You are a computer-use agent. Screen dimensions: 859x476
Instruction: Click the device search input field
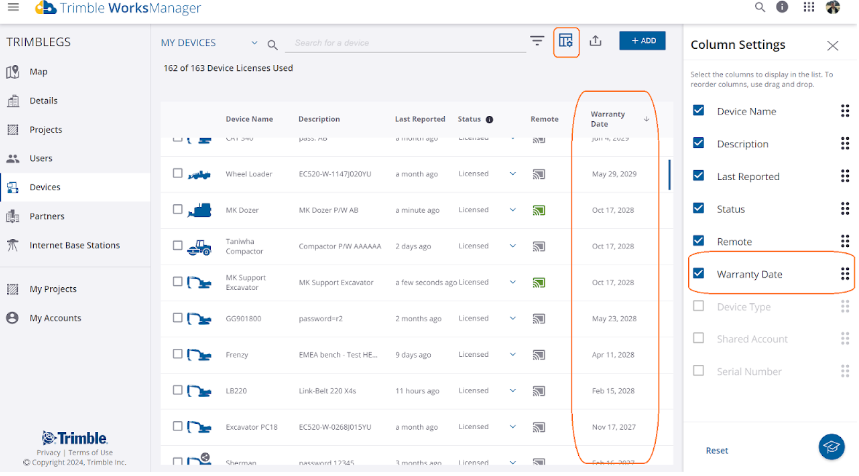400,43
